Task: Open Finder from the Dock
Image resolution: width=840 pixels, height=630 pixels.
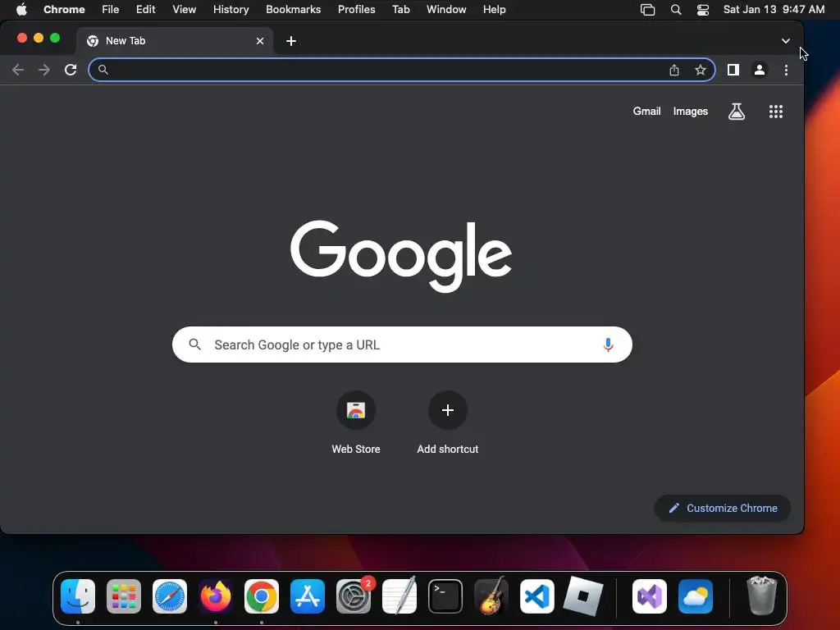Action: (78, 596)
